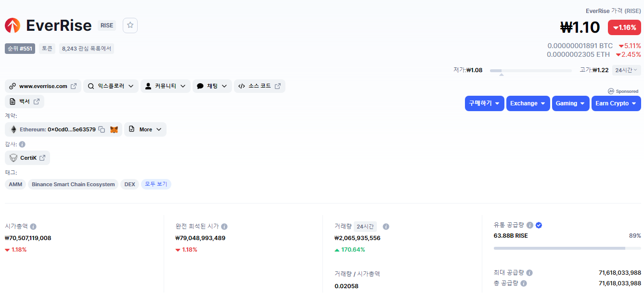Add token to MetaMask via fox icon

tap(114, 129)
